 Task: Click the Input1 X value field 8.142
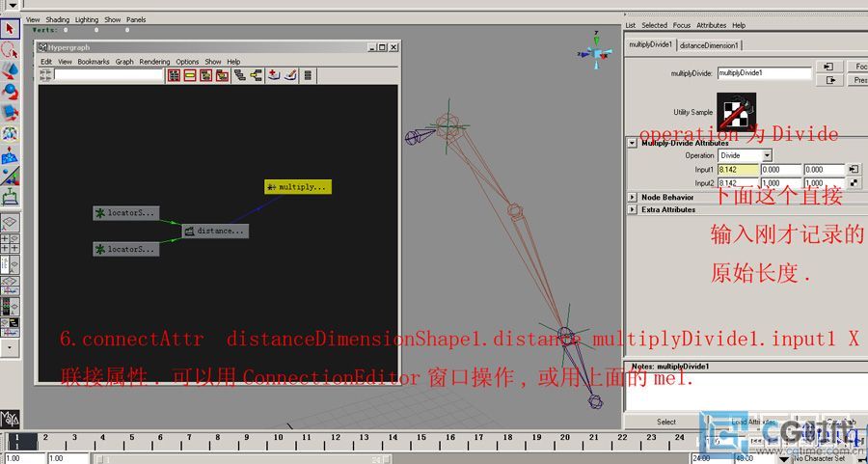(739, 170)
